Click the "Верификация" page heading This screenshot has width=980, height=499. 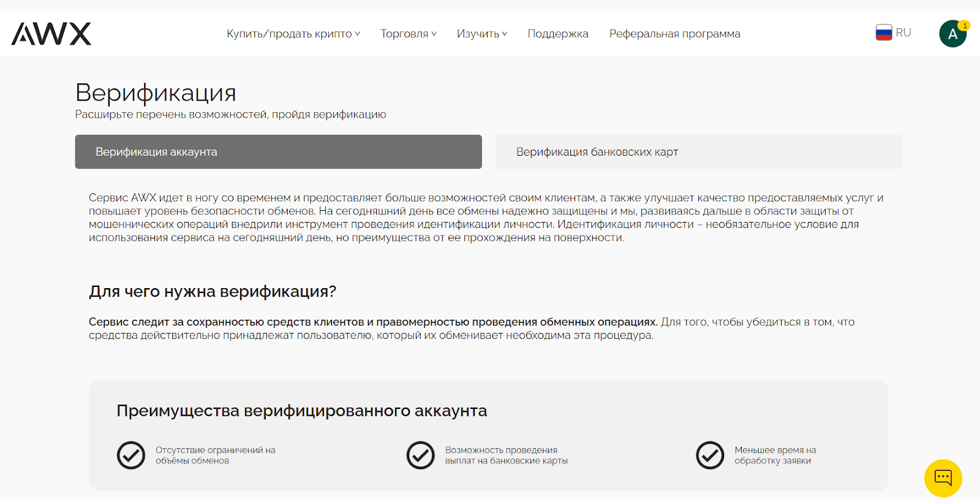click(156, 93)
